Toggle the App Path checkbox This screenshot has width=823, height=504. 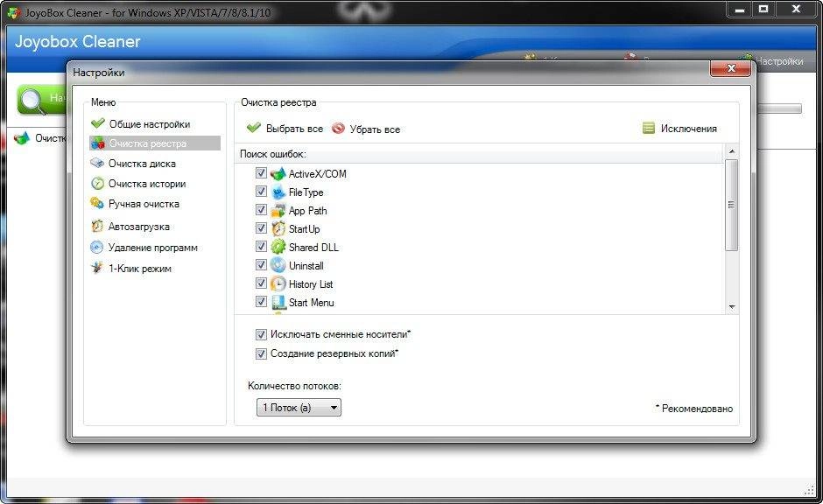pyautogui.click(x=261, y=210)
